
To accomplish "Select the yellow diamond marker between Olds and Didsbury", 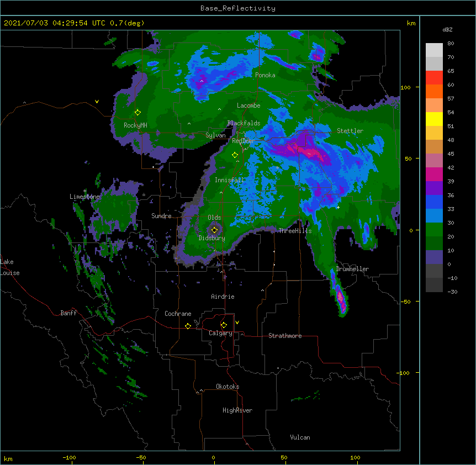I will click(214, 230).
